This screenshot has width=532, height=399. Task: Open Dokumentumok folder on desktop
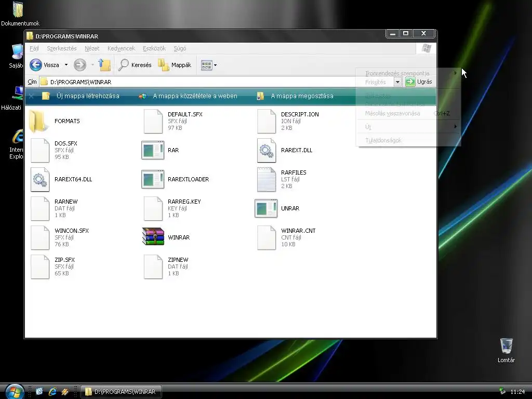(x=20, y=14)
